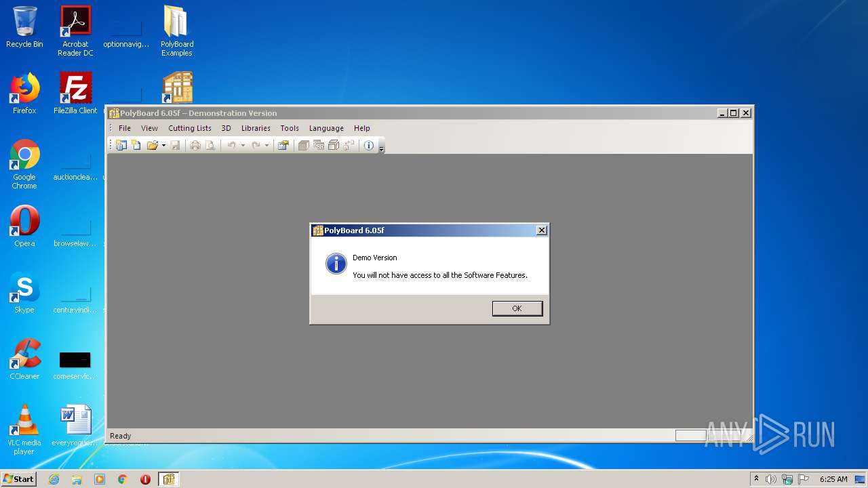
Task: Open the Libraries menu
Action: click(256, 128)
